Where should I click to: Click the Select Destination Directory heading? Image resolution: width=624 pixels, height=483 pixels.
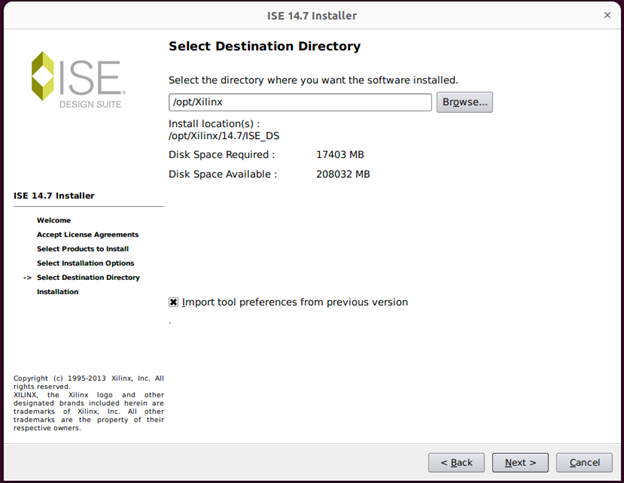(x=265, y=46)
